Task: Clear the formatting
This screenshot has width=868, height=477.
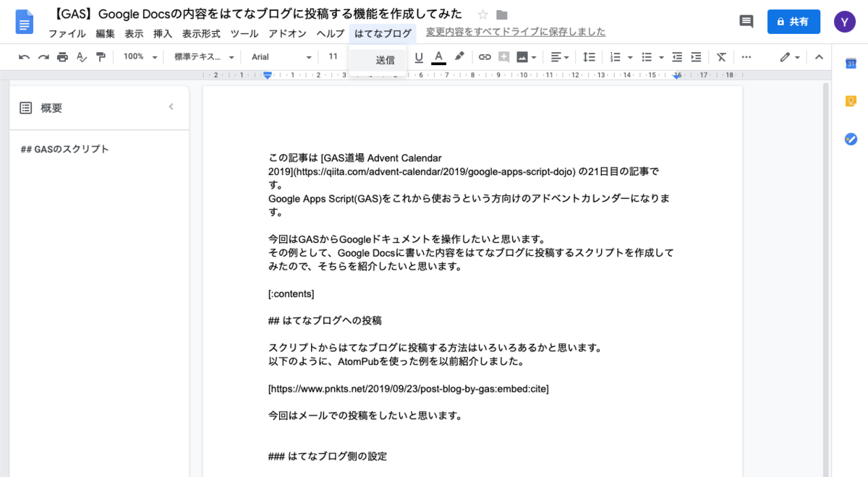Action: click(x=721, y=57)
